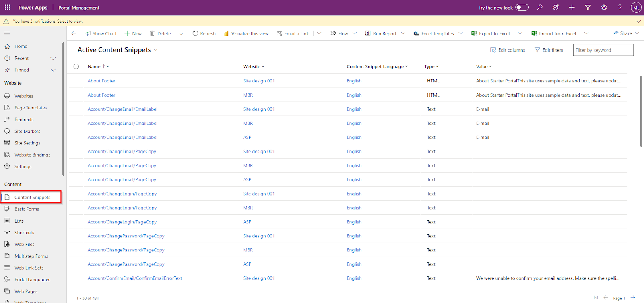Open Edit filters panel
The height and width of the screenshot is (303, 644).
pos(549,50)
